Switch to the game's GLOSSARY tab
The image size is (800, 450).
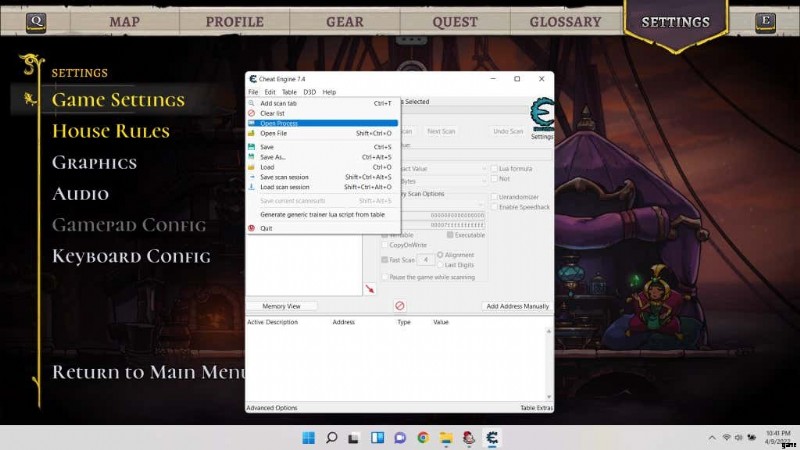565,22
